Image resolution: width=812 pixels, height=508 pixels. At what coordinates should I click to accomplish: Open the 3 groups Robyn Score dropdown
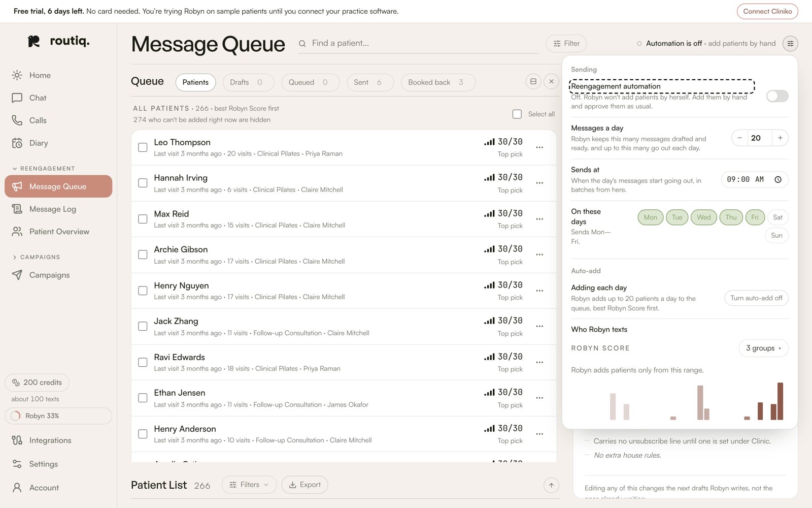pyautogui.click(x=763, y=348)
